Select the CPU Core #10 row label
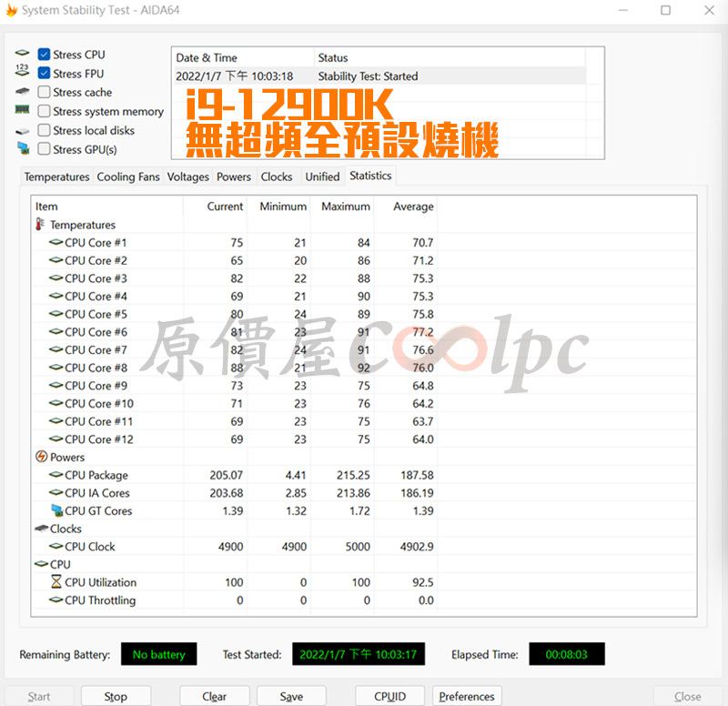Viewport: 728px width, 706px height. (x=99, y=403)
